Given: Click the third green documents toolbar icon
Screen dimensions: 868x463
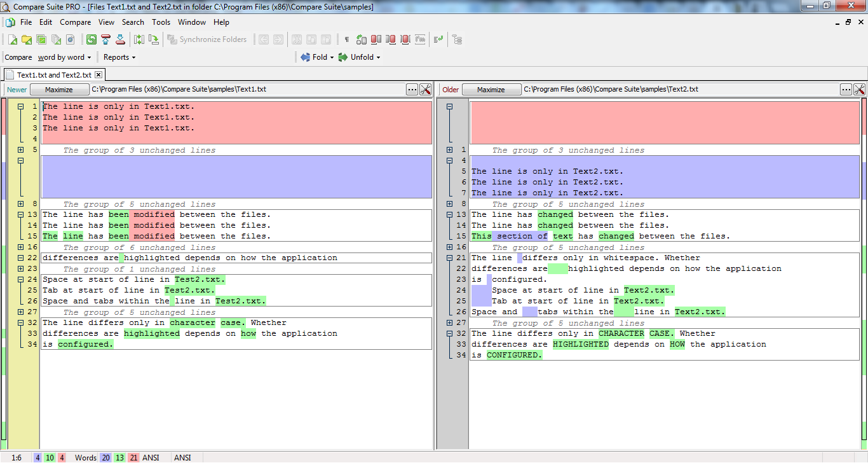Looking at the screenshot, I should [x=41, y=39].
